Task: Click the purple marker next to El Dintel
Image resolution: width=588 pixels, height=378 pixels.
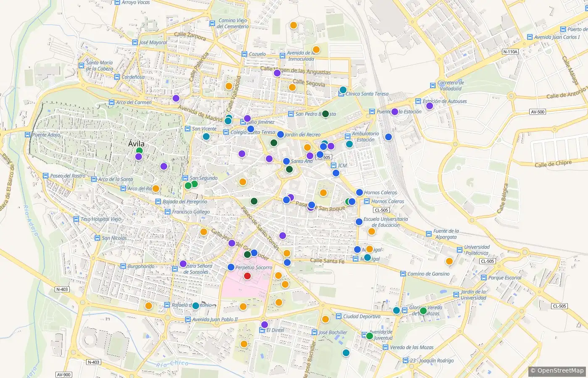Action: (x=264, y=325)
